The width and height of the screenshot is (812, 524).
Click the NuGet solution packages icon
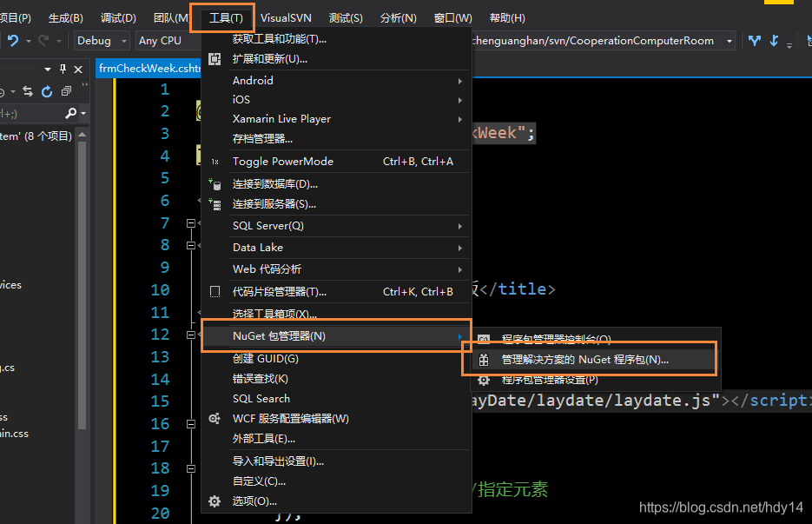coord(484,360)
